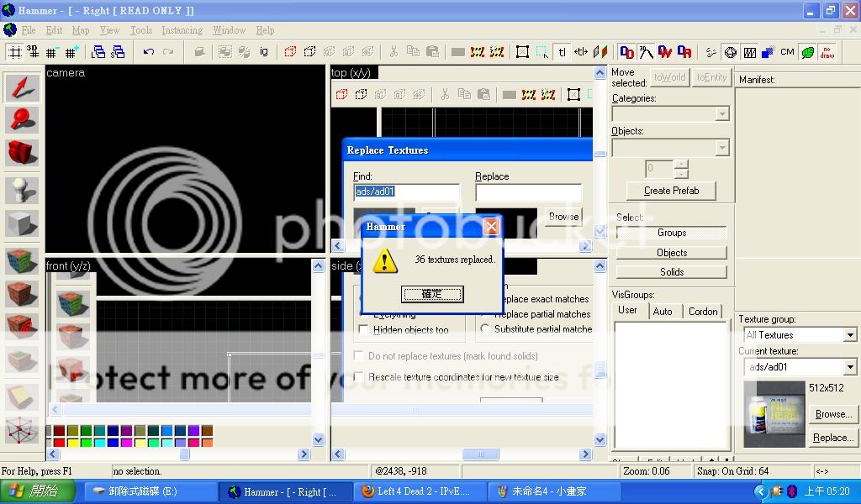Toggle the 2D grid display icon

14,52
